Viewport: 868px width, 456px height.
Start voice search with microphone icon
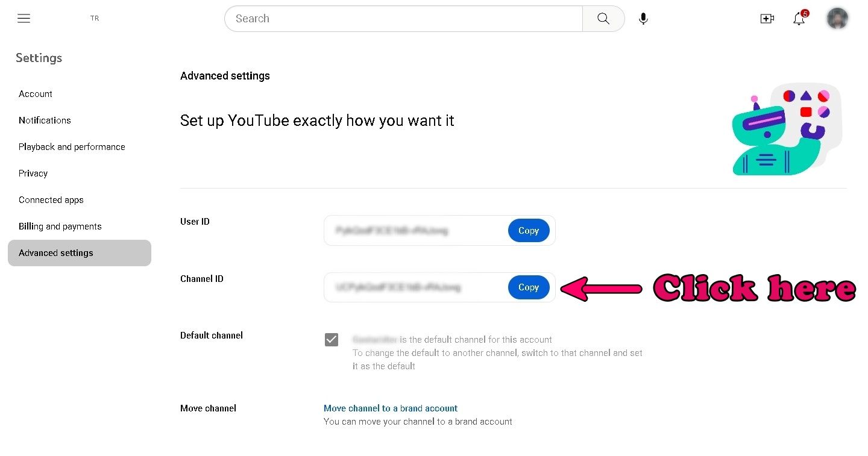pos(643,19)
